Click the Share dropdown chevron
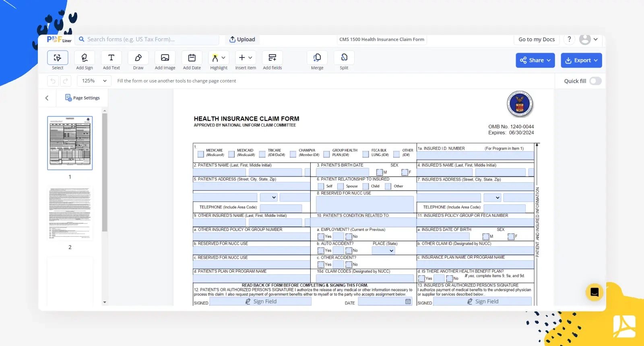The height and width of the screenshot is (346, 644). pyautogui.click(x=548, y=60)
